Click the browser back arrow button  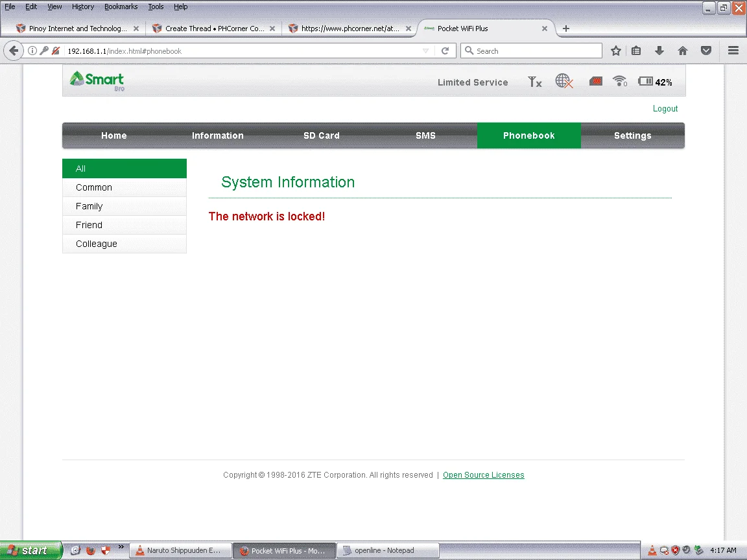[x=14, y=51]
